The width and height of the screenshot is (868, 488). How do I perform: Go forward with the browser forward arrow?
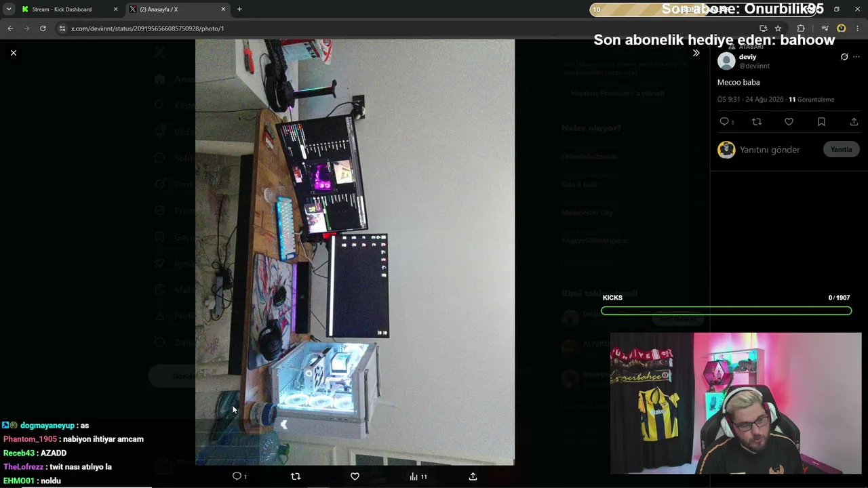tap(26, 28)
